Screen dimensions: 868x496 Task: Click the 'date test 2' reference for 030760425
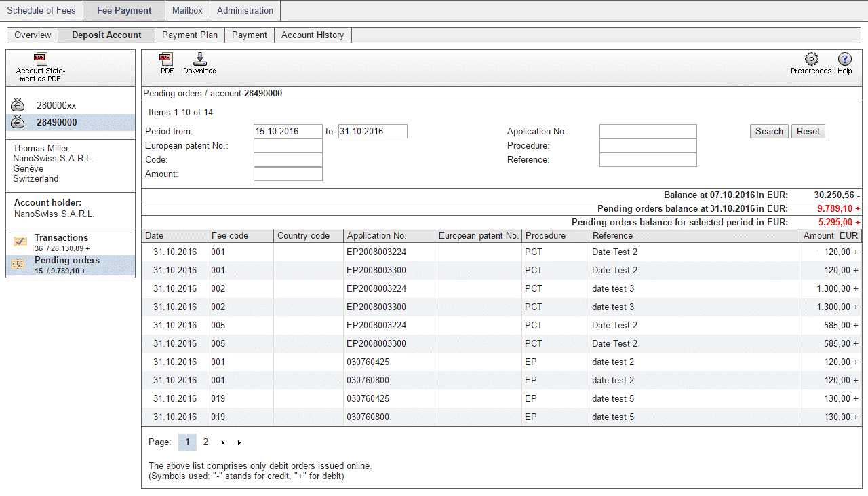pyautogui.click(x=613, y=362)
